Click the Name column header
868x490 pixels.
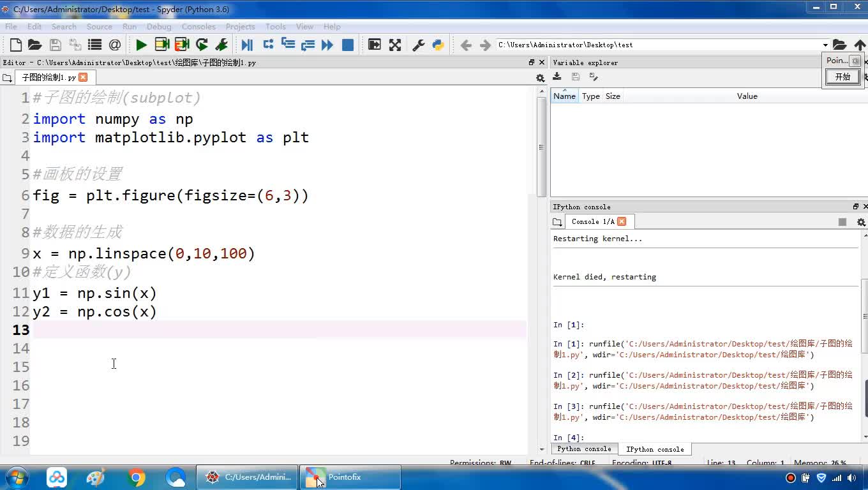tap(564, 96)
